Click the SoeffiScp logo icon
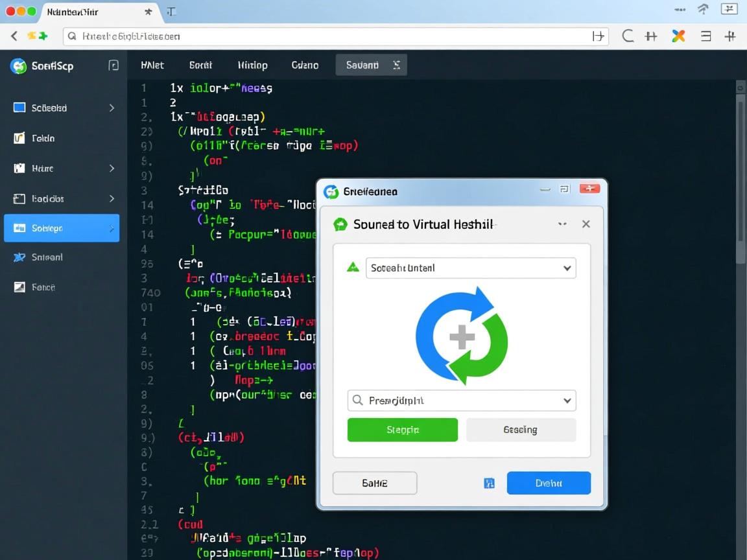The height and width of the screenshot is (560, 747). 18,65
